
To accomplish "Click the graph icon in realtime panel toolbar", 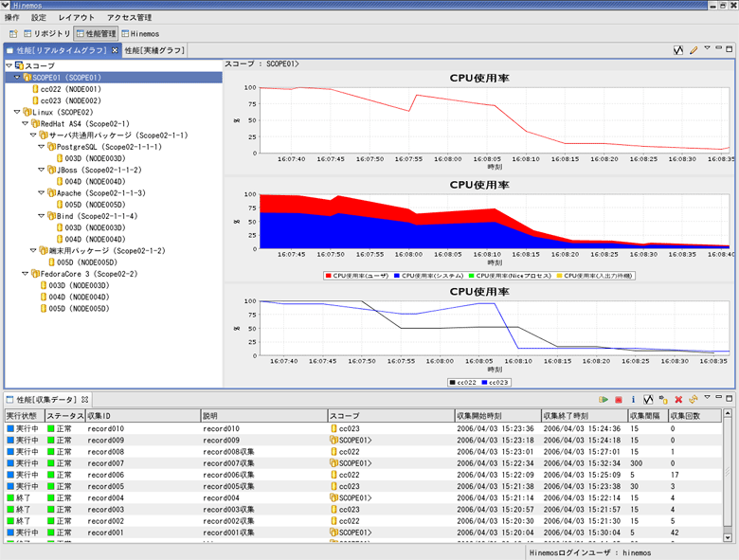I will pos(678,49).
